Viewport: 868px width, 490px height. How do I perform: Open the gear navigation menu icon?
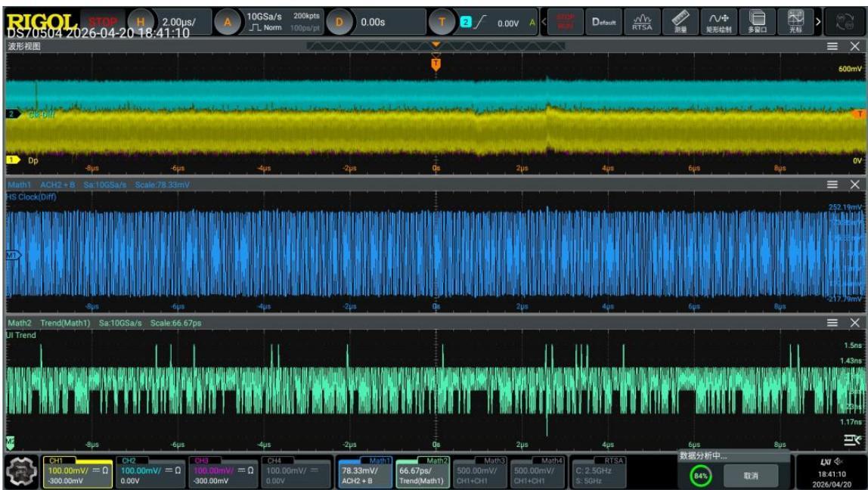pos(22,473)
